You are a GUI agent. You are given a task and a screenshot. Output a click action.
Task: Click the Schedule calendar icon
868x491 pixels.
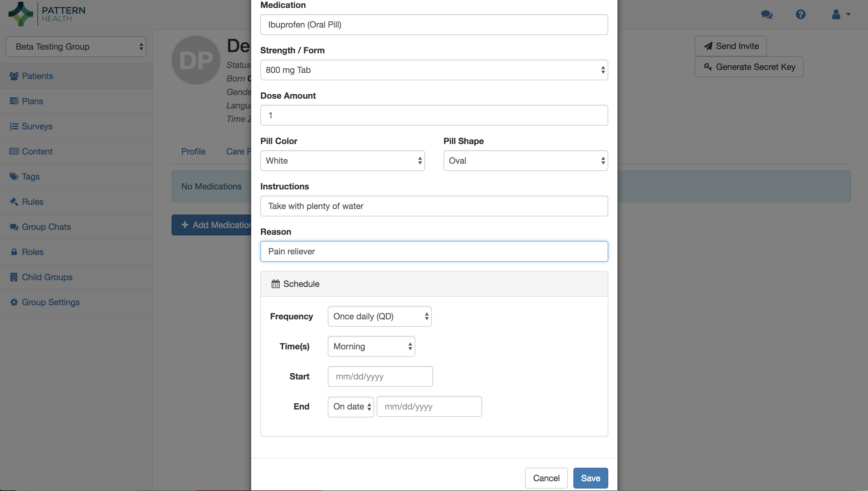[275, 284]
